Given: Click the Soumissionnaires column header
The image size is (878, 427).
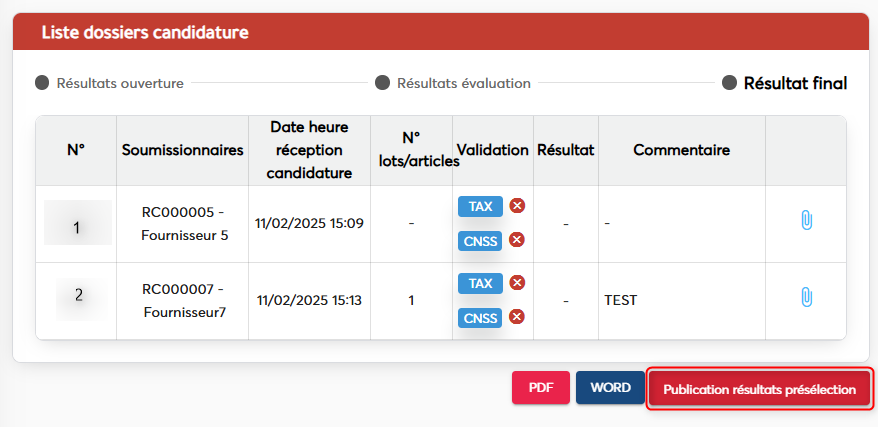Looking at the screenshot, I should pyautogui.click(x=183, y=150).
